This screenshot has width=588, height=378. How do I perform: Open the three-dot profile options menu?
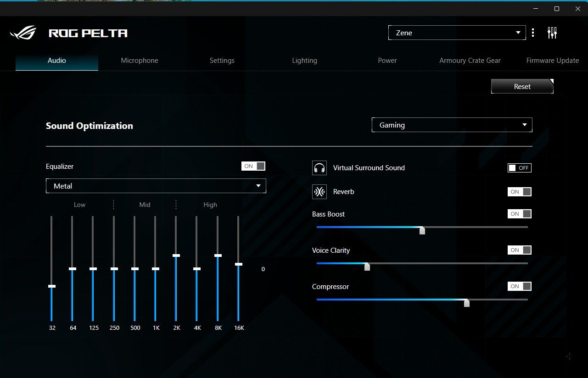533,33
